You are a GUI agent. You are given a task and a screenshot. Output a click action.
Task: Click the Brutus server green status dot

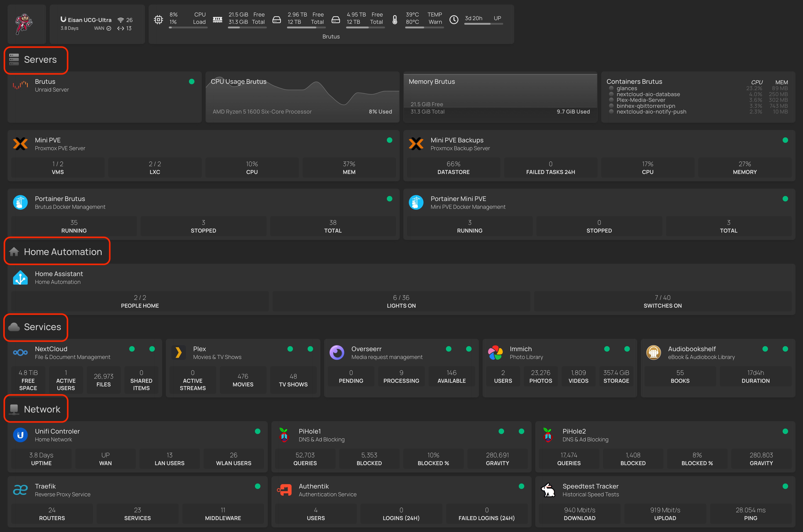pos(191,81)
